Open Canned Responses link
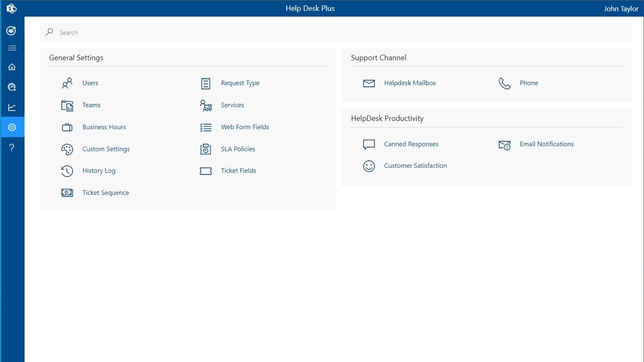This screenshot has width=644, height=362. click(411, 144)
